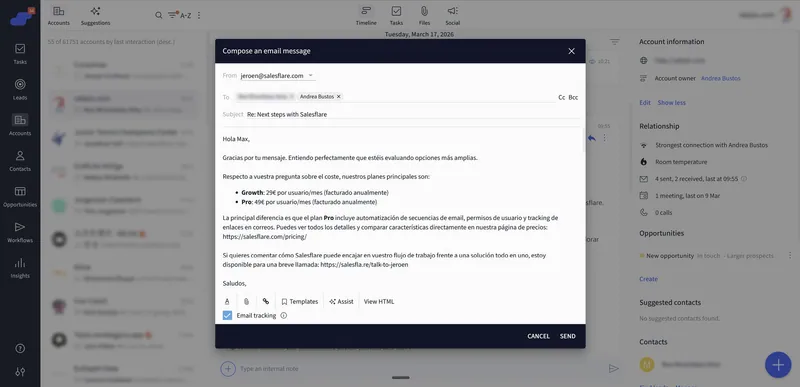Screen dimensions: 800x387
Task: Click Show less in Account information
Action: pos(671,102)
